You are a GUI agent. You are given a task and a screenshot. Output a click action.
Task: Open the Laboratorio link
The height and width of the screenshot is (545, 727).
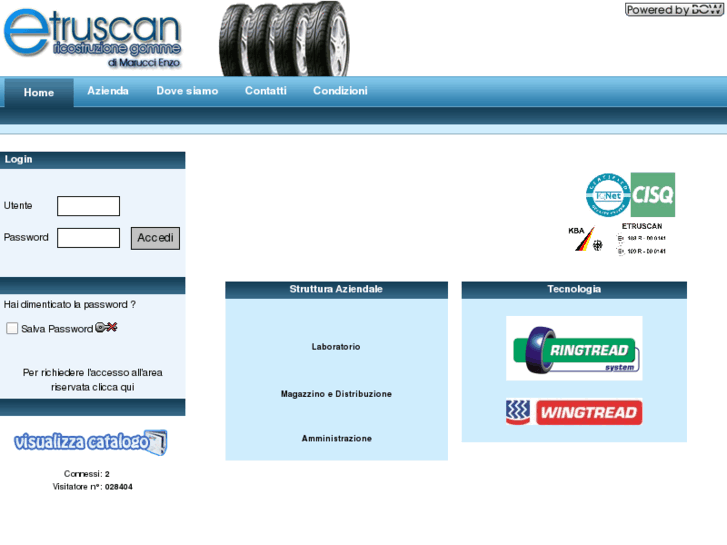pyautogui.click(x=336, y=347)
